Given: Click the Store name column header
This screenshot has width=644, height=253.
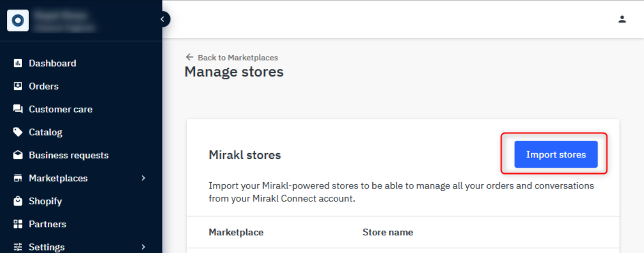Looking at the screenshot, I should 388,232.
